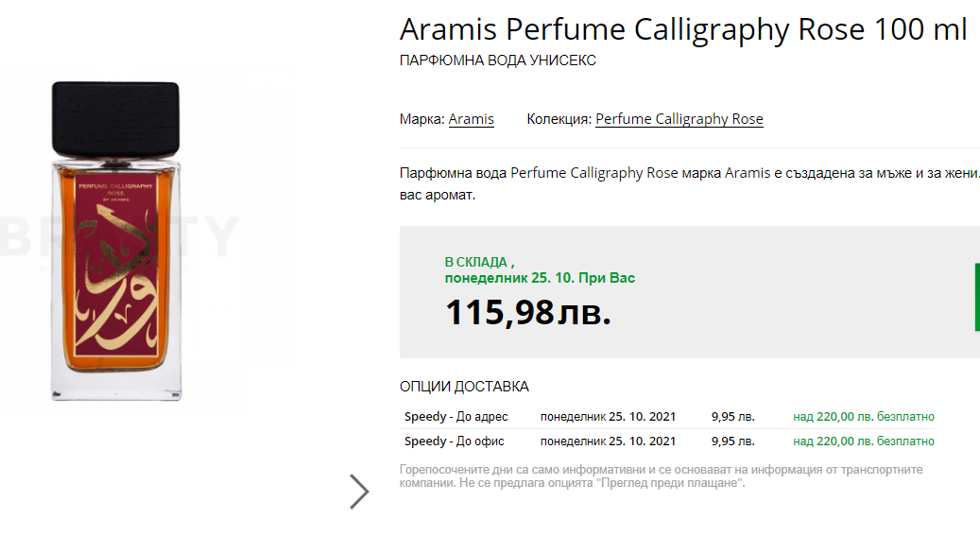The width and height of the screenshot is (980, 554).
Task: Click free shipping note in До адрес row
Action: (x=863, y=417)
